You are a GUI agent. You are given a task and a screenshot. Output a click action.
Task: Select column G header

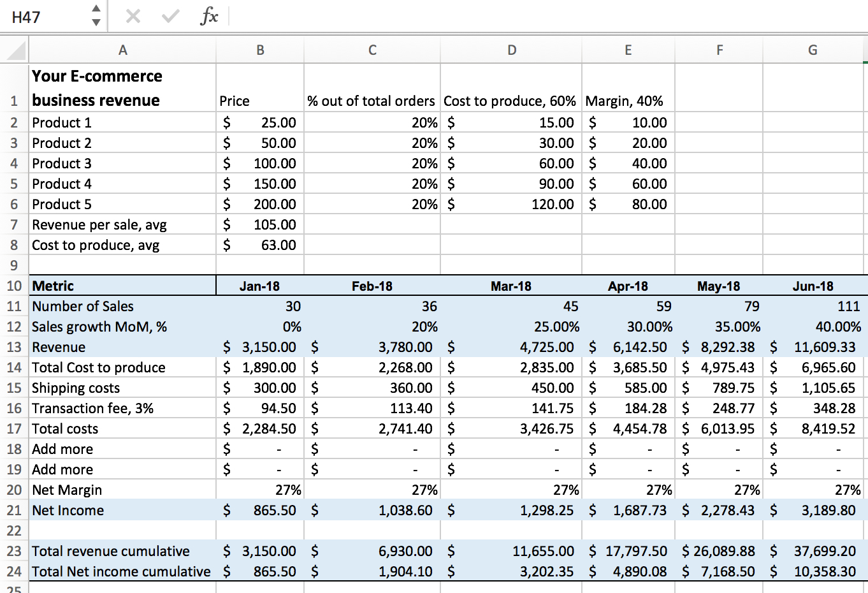813,49
